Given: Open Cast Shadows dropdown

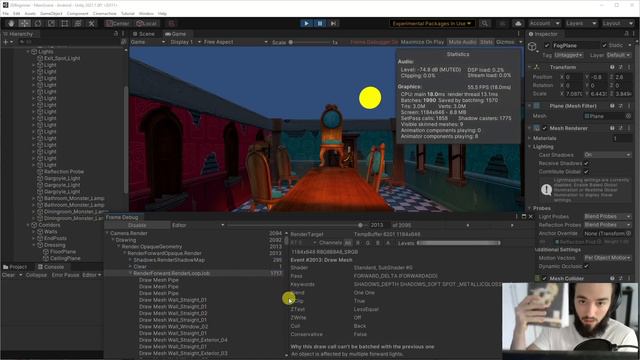Looking at the screenshot, I should (x=607, y=155).
